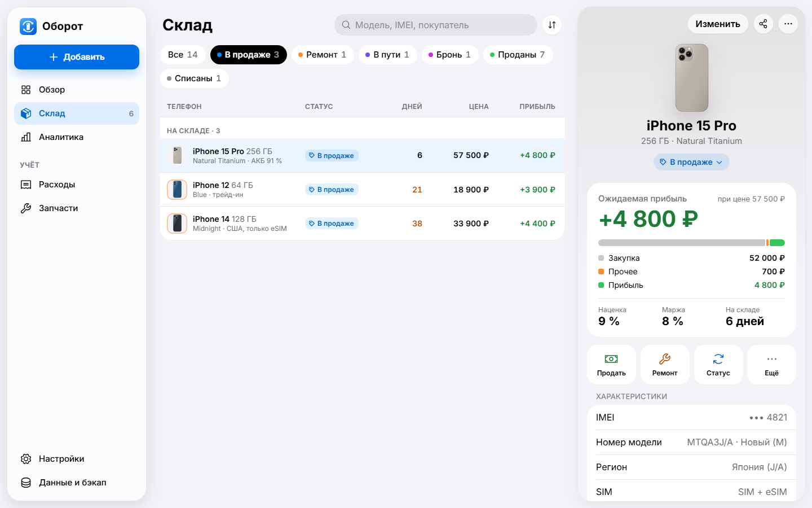Click the orange Прочее legend swatch
Screen dimensions: 812x508
click(601, 271)
